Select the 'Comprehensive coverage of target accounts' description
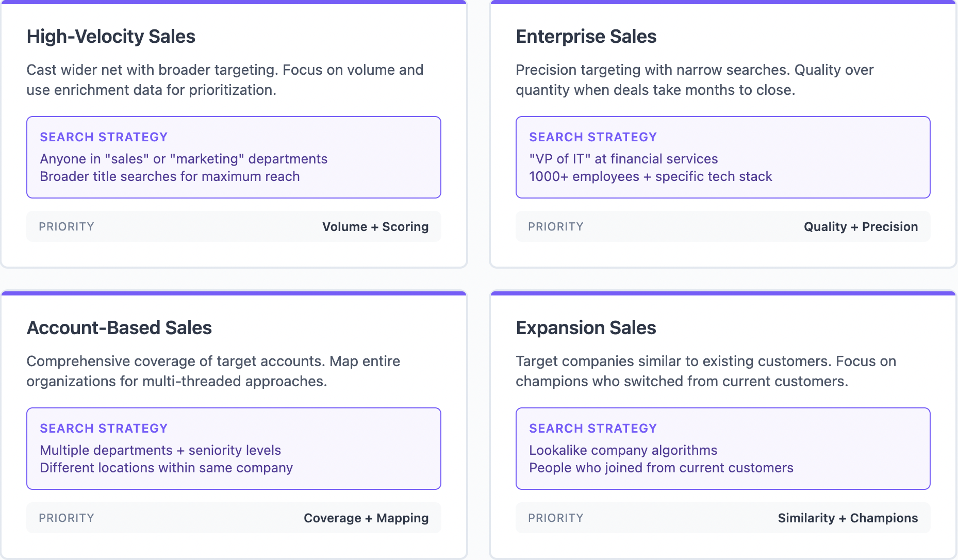The image size is (958, 560). [x=213, y=371]
